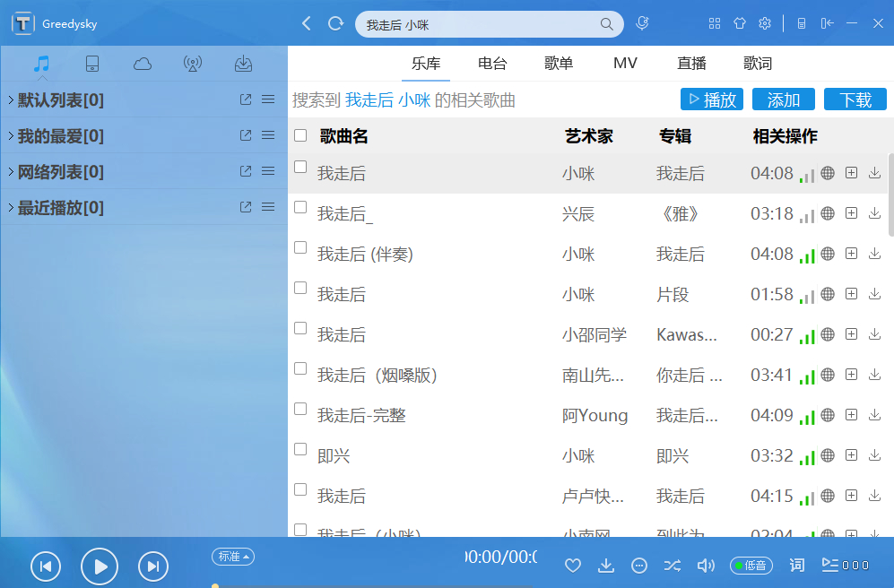This screenshot has height=588, width=894.
Task: Tick the checkbox for 我走后 (烟嗓版)
Action: (x=300, y=368)
